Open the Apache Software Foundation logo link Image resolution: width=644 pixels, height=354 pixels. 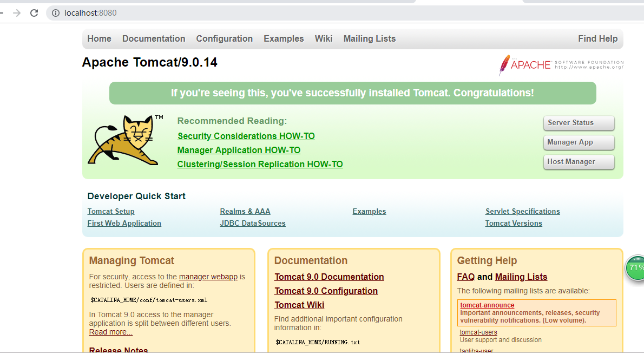point(561,65)
